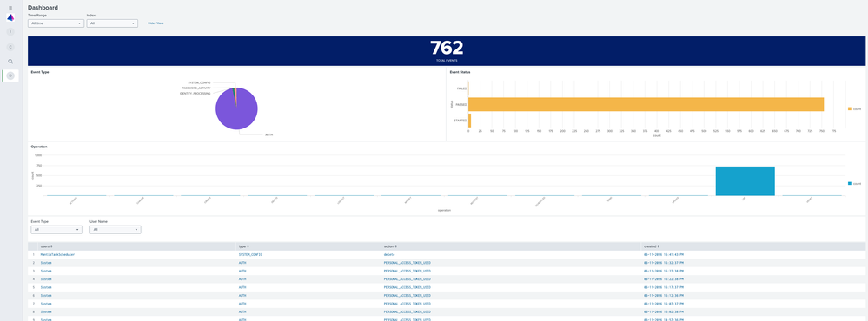Open the search icon in sidebar
Image resolution: width=868 pixels, height=321 pixels.
coord(10,62)
